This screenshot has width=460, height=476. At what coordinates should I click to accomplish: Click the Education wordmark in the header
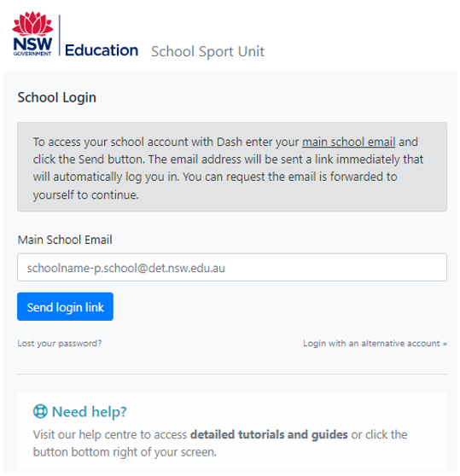tap(102, 50)
